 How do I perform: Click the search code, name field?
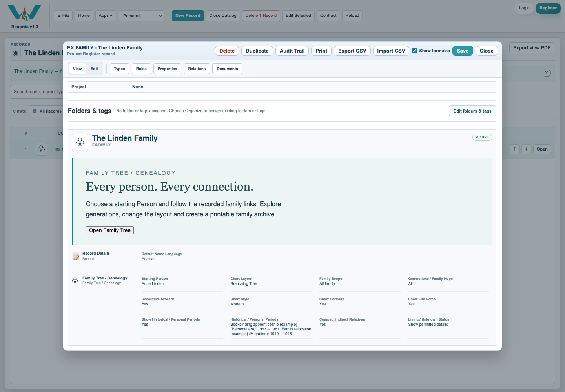click(37, 92)
